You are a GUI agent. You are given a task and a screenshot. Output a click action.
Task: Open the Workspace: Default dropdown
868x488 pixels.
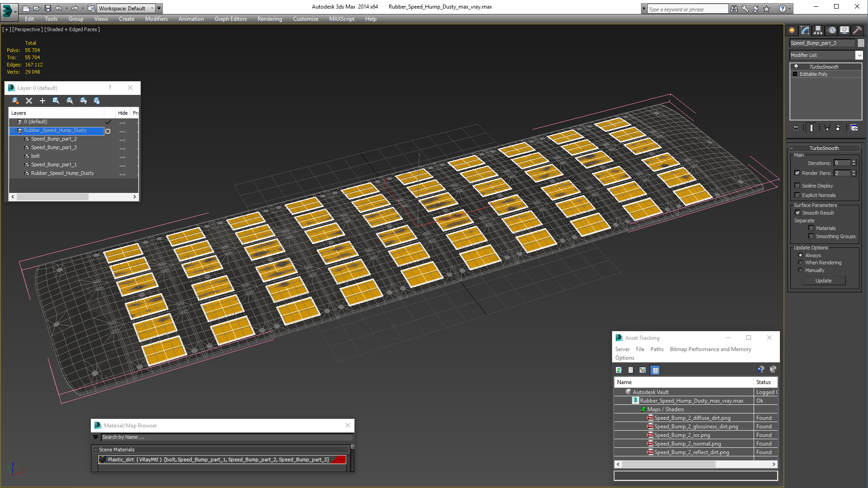coord(126,8)
